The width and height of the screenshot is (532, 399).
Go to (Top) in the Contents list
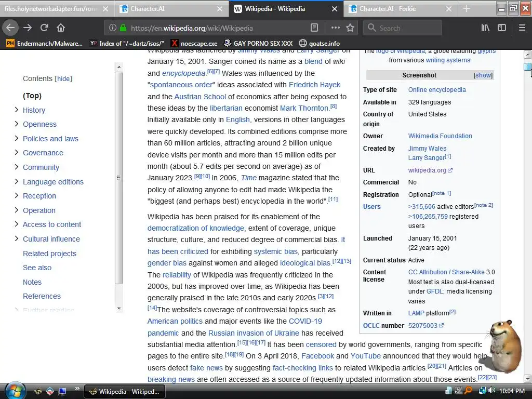click(32, 96)
